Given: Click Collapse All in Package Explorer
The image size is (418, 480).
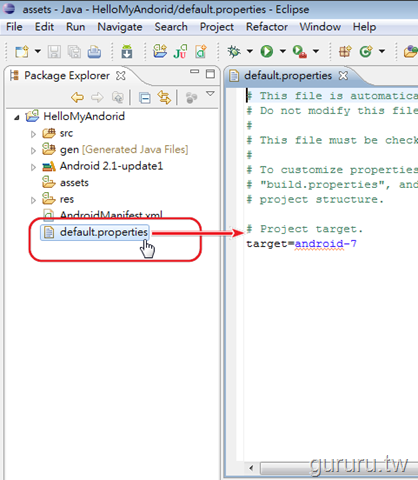Looking at the screenshot, I should click(x=145, y=98).
